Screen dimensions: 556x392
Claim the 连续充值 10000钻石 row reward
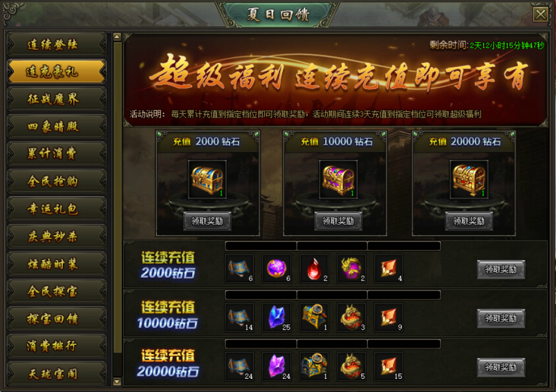[x=501, y=318]
